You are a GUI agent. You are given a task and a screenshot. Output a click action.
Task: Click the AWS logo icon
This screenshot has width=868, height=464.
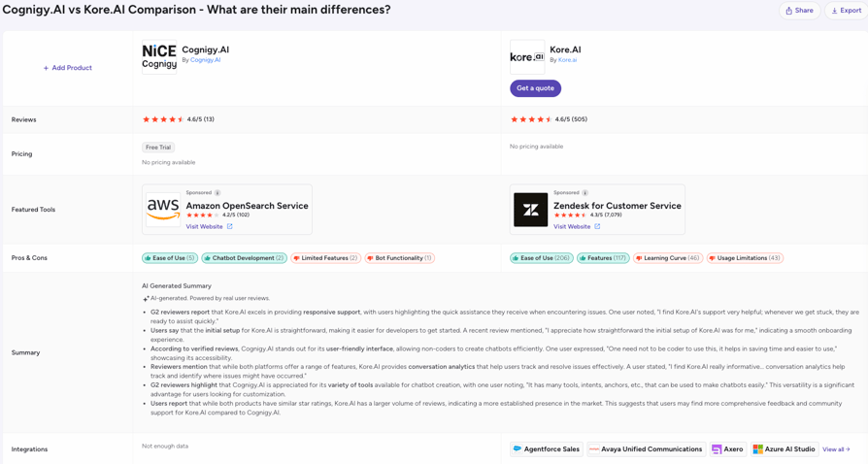(x=163, y=210)
